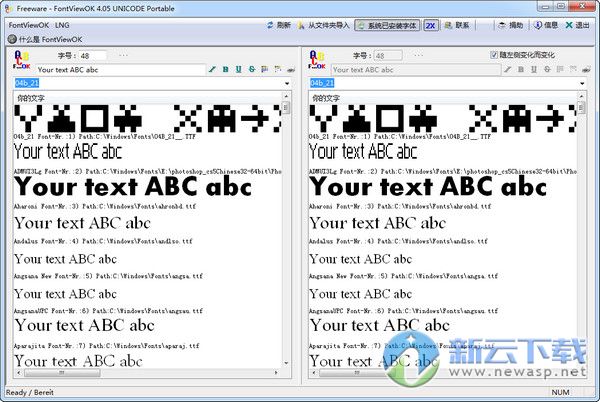Click the print icon in right pane

[586, 70]
